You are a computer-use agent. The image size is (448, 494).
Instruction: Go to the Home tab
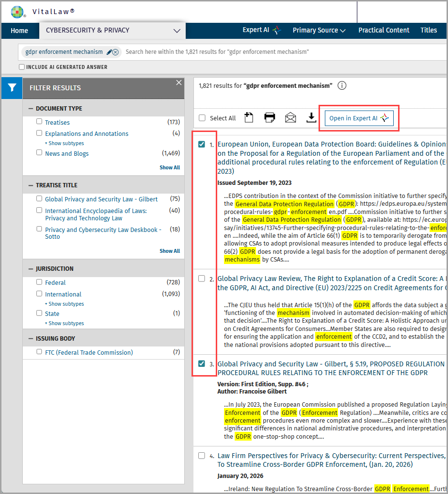(x=19, y=31)
